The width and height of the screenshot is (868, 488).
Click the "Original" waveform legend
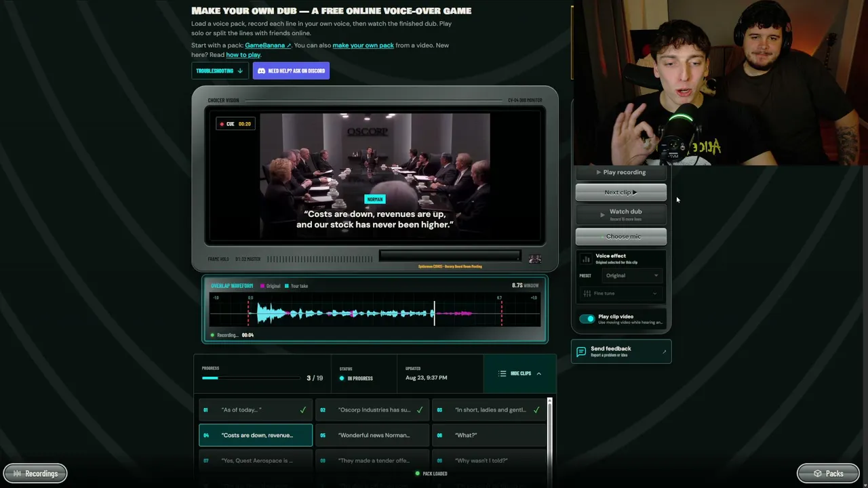pyautogui.click(x=271, y=286)
